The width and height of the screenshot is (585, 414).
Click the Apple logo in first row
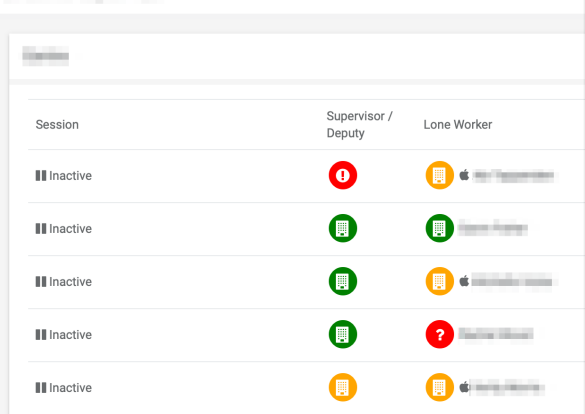(464, 175)
